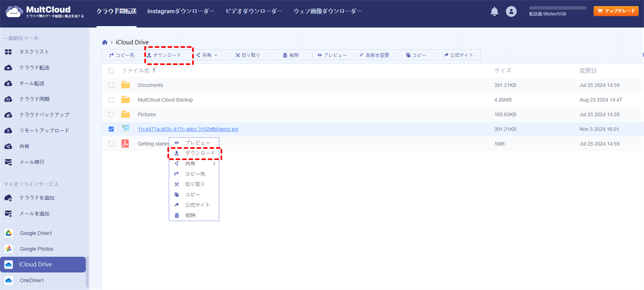Click the sidebar vertical scrollbar

pyautogui.click(x=87, y=273)
